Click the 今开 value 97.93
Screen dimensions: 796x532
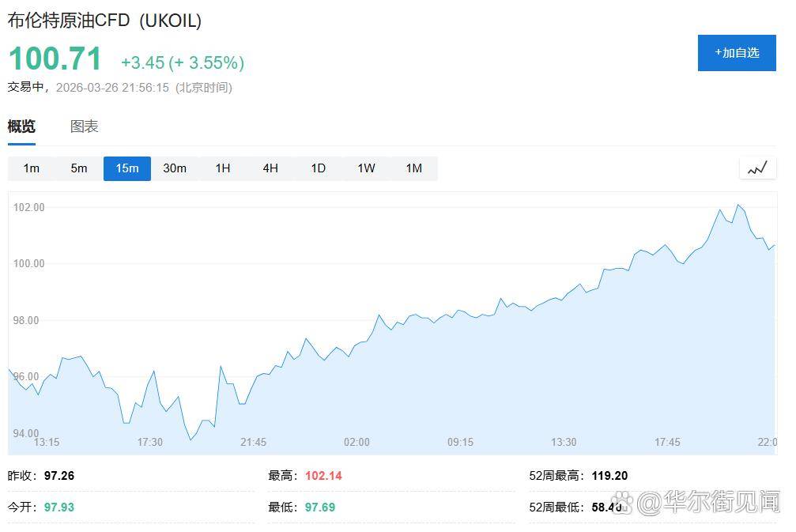(58, 507)
